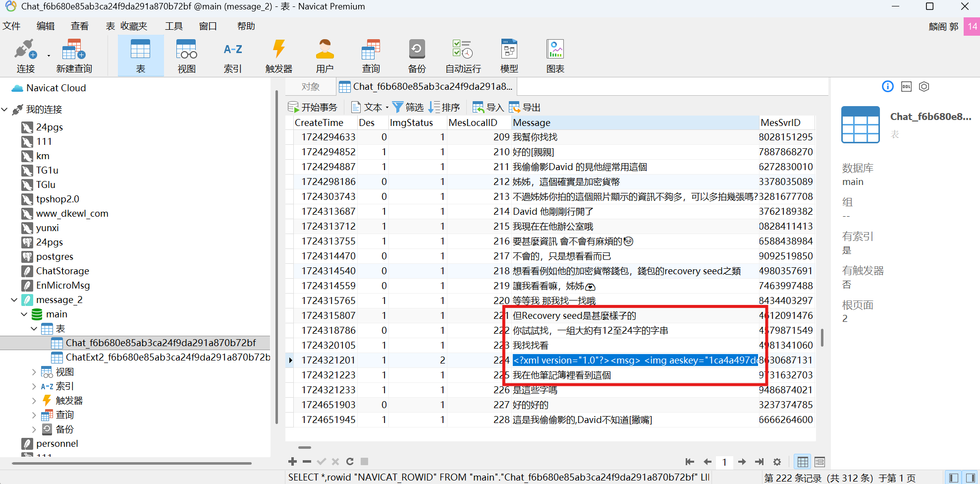Open the 文件 menu
This screenshot has height=484, width=980.
pos(11,26)
